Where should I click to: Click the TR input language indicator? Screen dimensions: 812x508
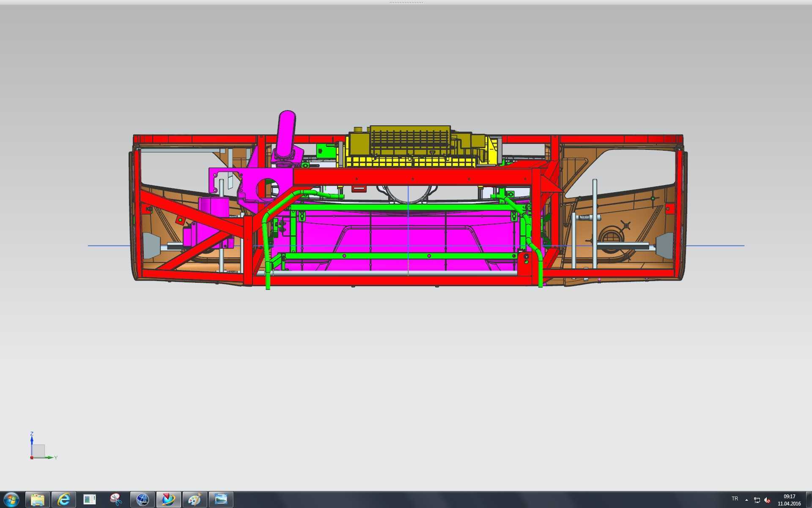(x=735, y=499)
